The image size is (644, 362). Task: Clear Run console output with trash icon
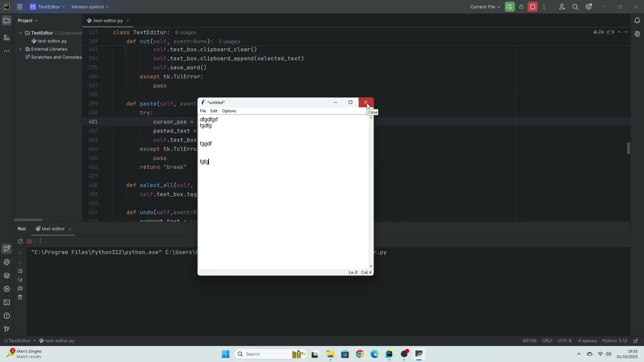(x=20, y=297)
